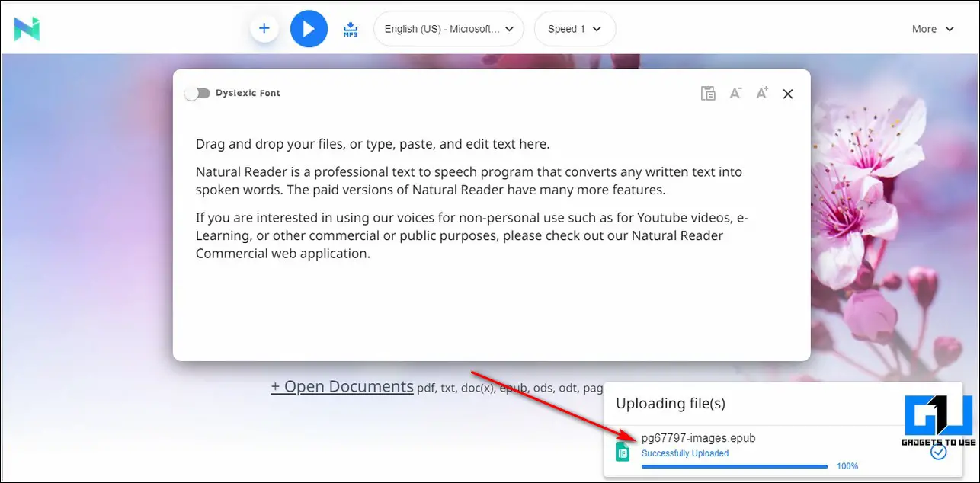The height and width of the screenshot is (483, 980).
Task: Click the NaturalReader logo icon
Action: pyautogui.click(x=27, y=29)
